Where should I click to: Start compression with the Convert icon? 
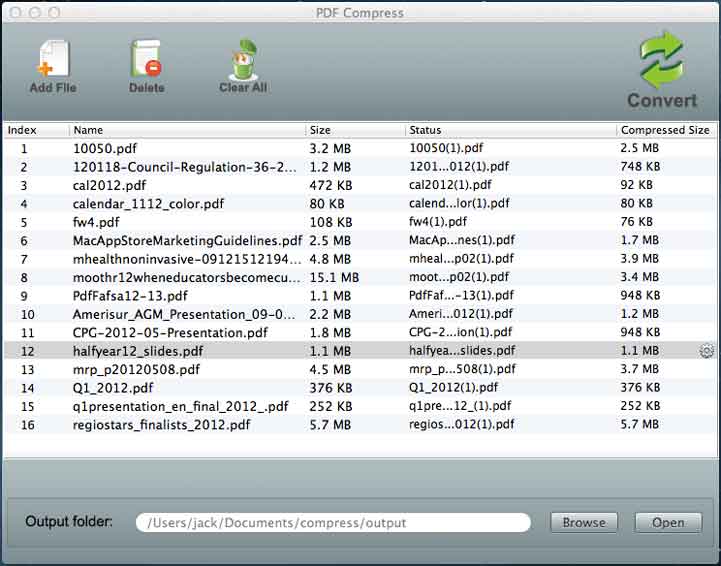[662, 60]
